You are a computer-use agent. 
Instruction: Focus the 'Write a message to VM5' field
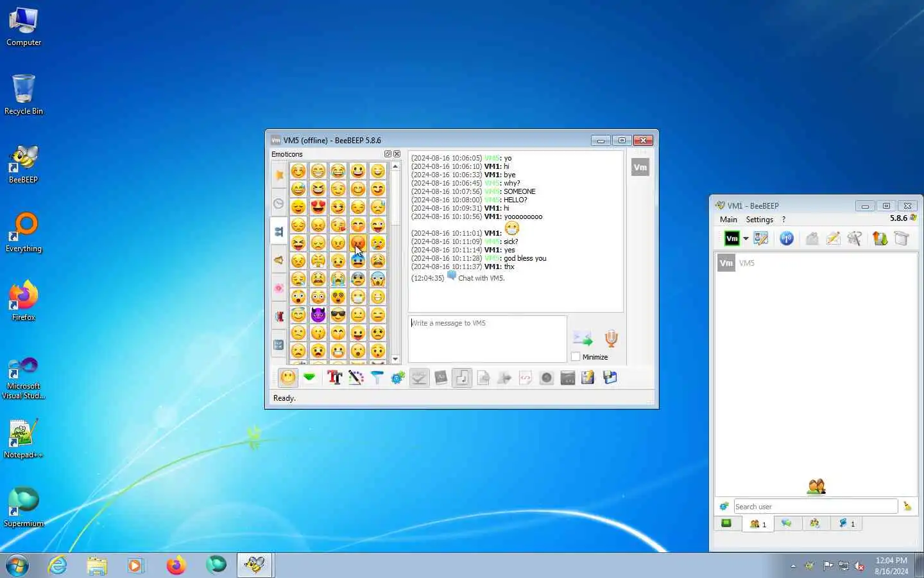[x=488, y=338]
